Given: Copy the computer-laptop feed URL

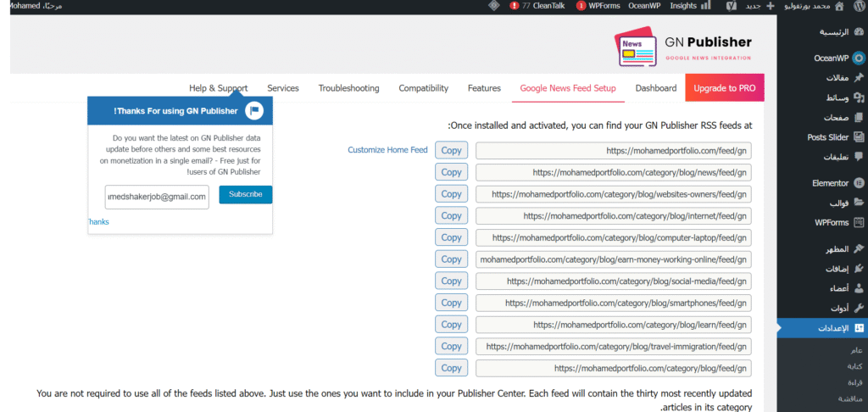Looking at the screenshot, I should pyautogui.click(x=451, y=237).
